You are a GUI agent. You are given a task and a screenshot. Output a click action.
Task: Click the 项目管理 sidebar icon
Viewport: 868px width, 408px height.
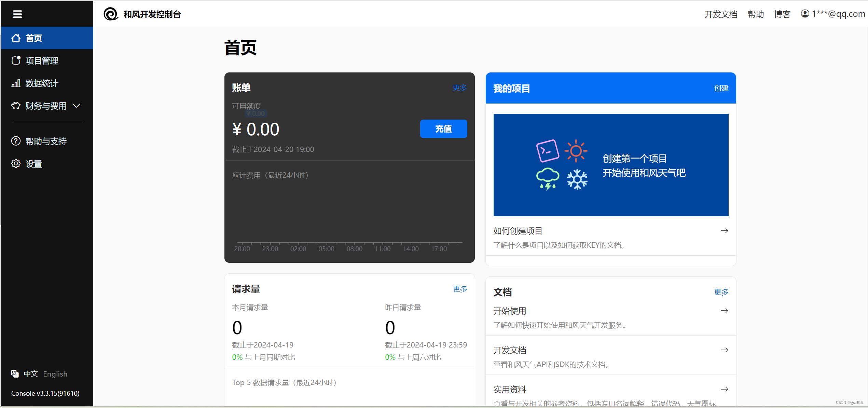(x=16, y=60)
